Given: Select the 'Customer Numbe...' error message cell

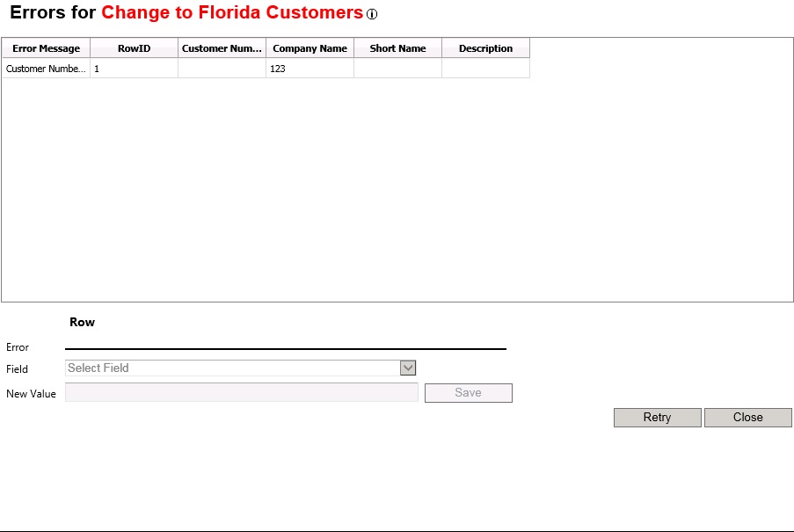Looking at the screenshot, I should [x=46, y=69].
